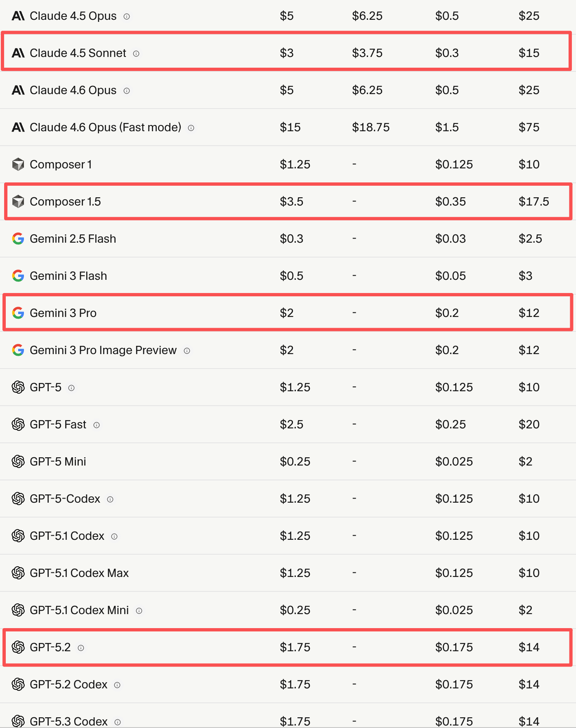
Task: Select the GPT-5.2 model name
Action: pos(50,647)
